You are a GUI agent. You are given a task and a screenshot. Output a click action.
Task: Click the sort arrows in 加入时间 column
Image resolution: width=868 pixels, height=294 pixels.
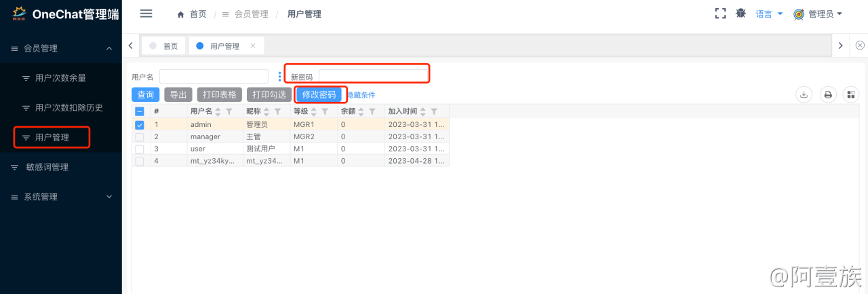point(423,111)
